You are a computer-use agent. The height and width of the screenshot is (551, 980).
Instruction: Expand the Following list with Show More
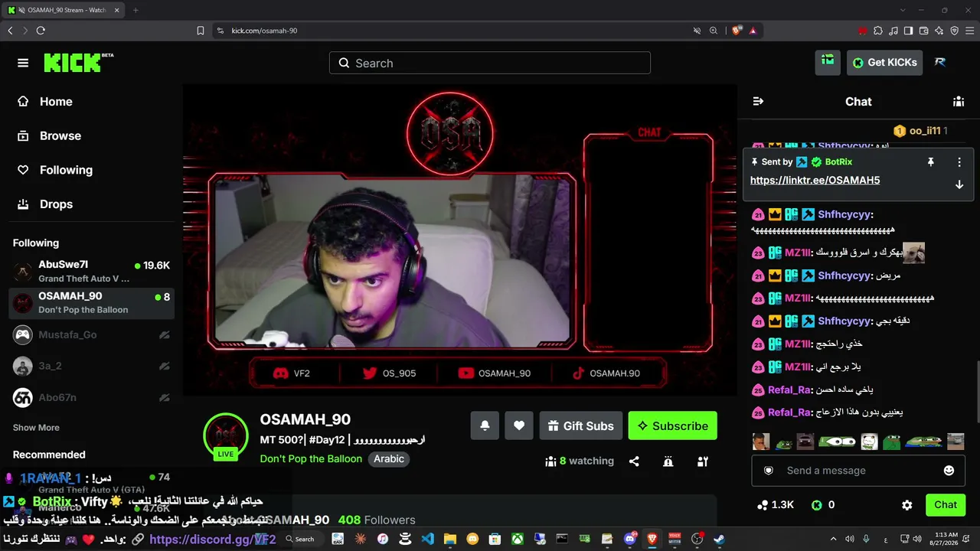[36, 428]
